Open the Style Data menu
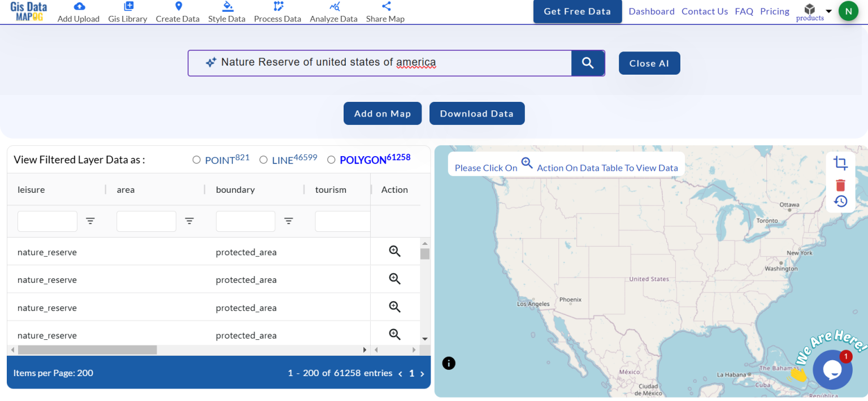868x401 pixels. [x=227, y=12]
